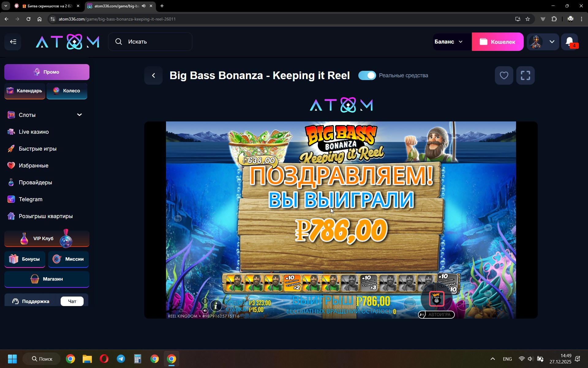
Task: Start the АВТОИГРА autoplay toggle
Action: coord(436,315)
